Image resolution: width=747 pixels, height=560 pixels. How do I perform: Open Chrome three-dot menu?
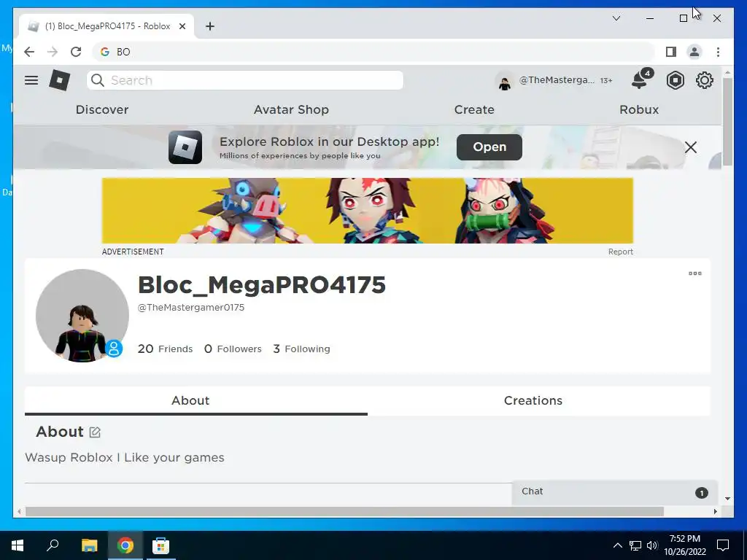click(x=718, y=52)
